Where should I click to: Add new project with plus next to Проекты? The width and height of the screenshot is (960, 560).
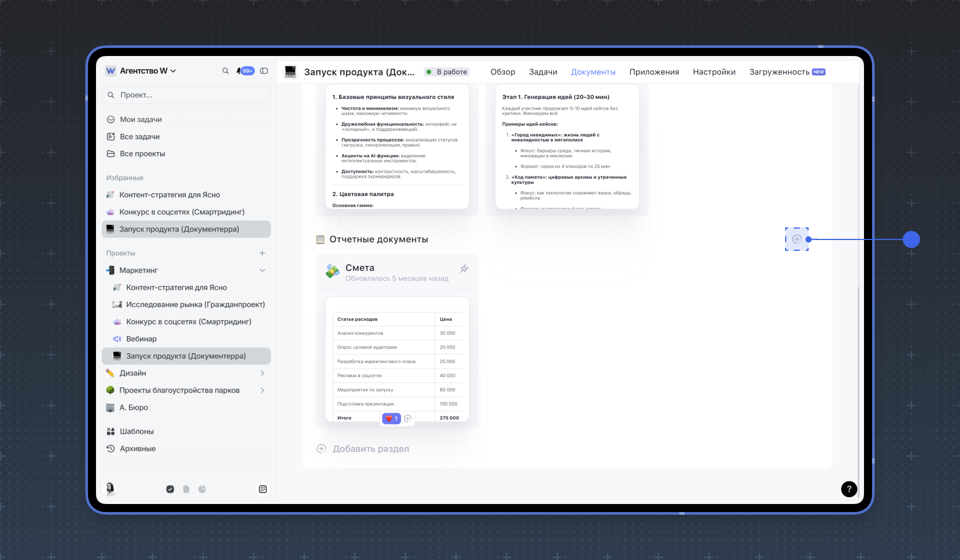click(x=262, y=253)
